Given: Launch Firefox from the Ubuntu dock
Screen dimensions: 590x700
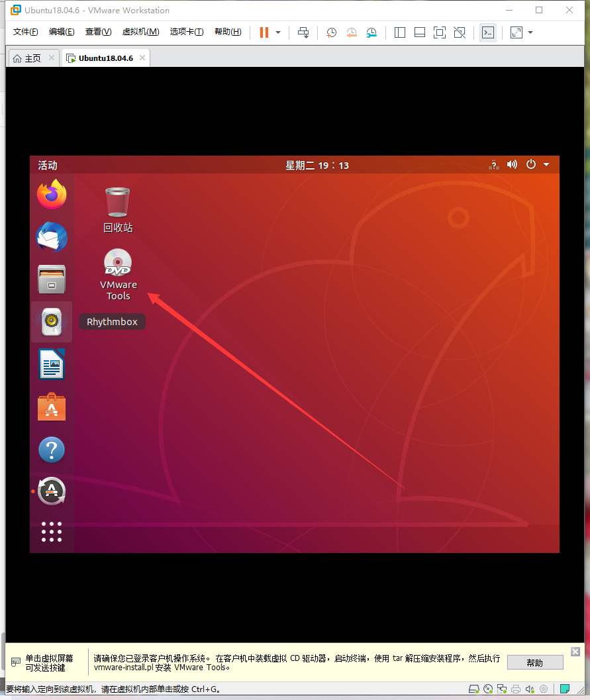Looking at the screenshot, I should pyautogui.click(x=51, y=195).
